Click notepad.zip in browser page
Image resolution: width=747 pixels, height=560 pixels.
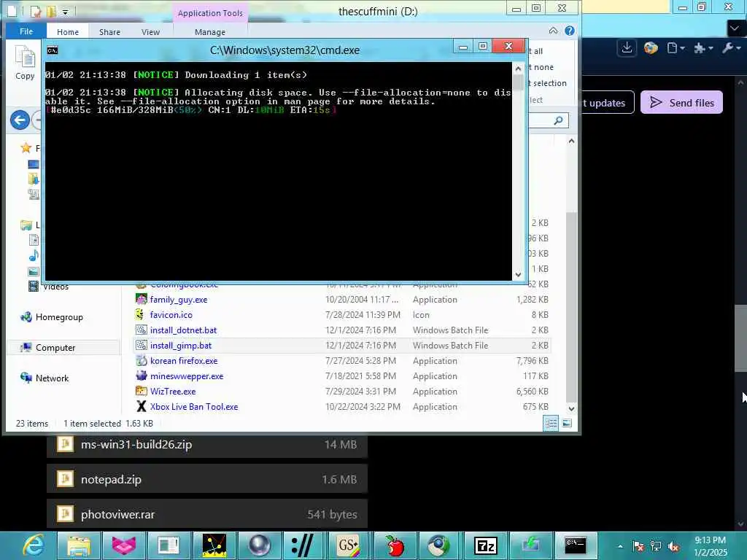[207, 480]
